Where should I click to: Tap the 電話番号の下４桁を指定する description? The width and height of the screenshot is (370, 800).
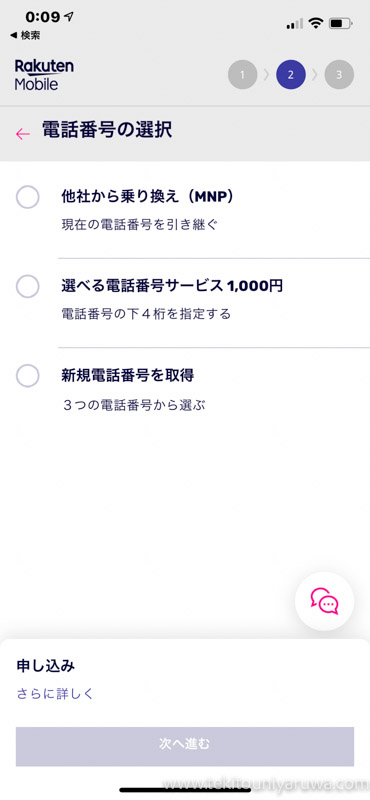pos(146,314)
